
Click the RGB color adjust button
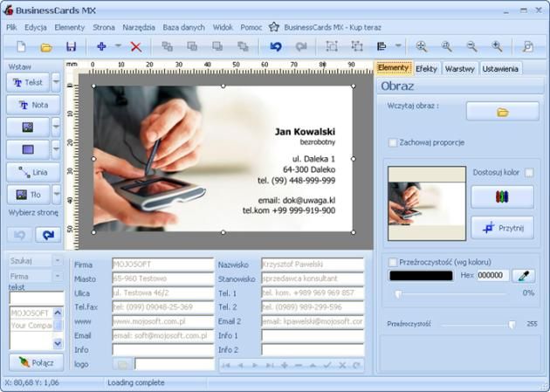pos(502,197)
